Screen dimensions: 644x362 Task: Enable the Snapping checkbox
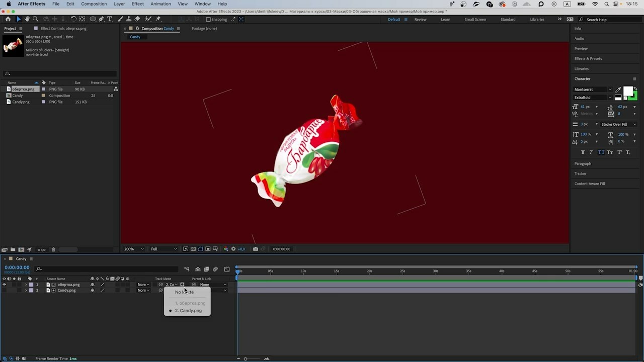208,20
